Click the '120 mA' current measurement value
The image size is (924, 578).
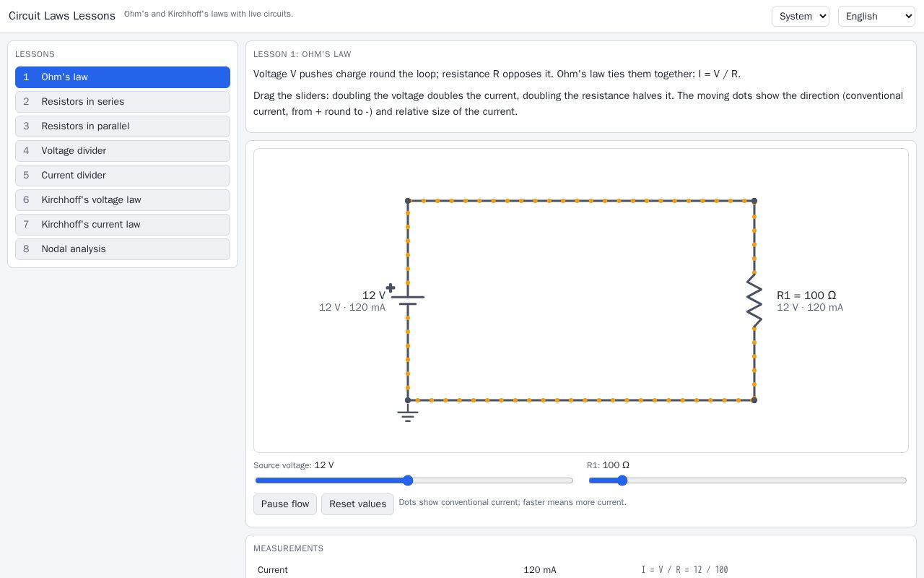tap(540, 570)
